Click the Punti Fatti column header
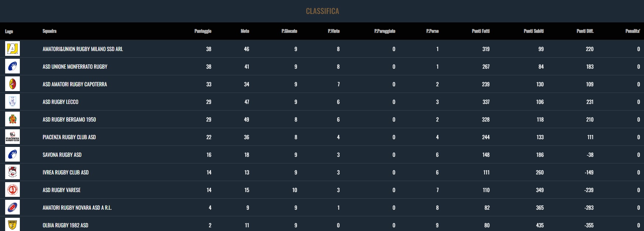This screenshot has height=231, width=644. coord(481,31)
